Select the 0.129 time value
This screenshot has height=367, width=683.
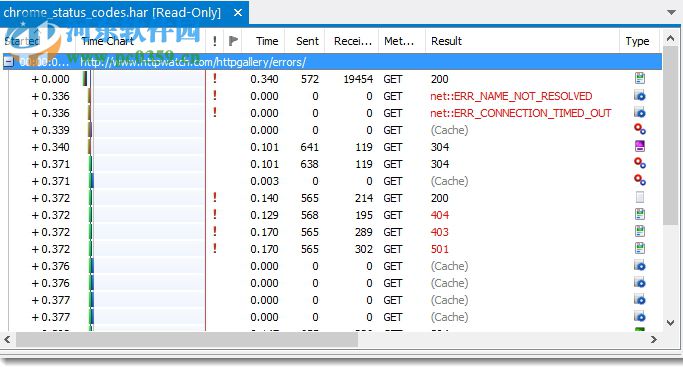click(264, 215)
